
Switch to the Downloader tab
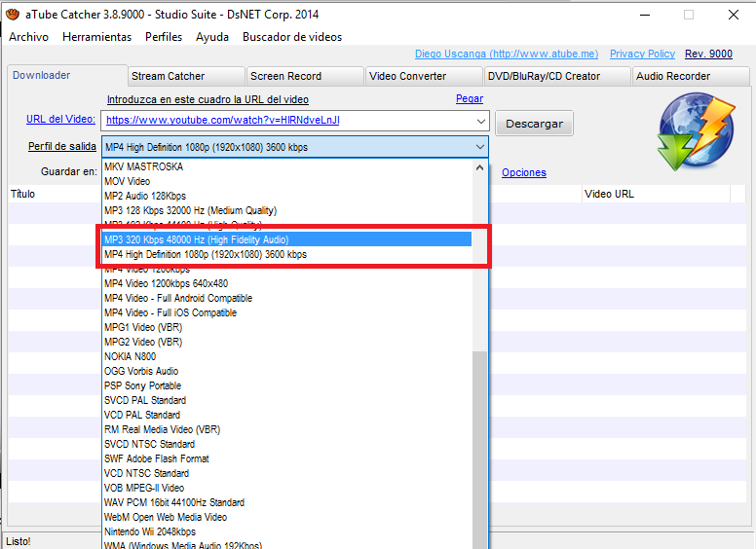tap(67, 76)
